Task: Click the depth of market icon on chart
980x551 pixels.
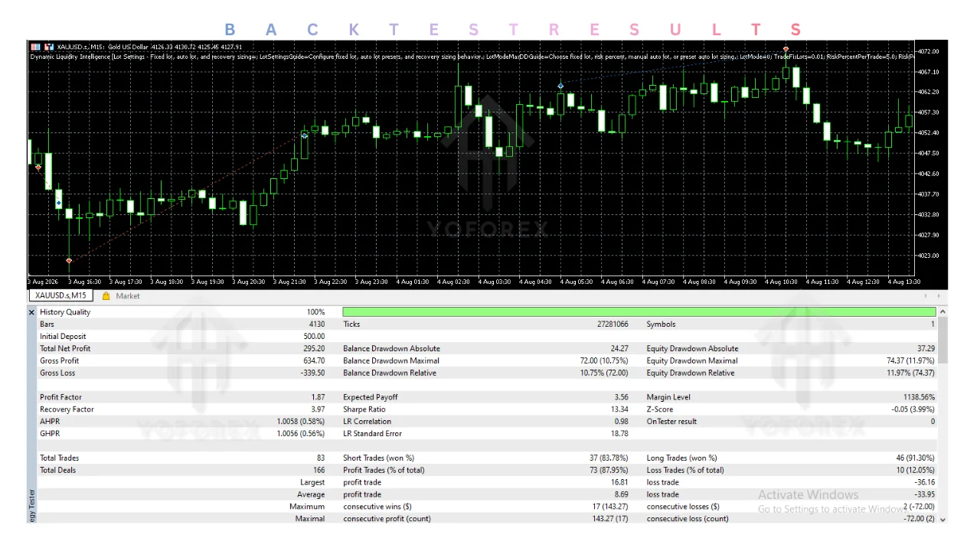Action: tap(49, 47)
